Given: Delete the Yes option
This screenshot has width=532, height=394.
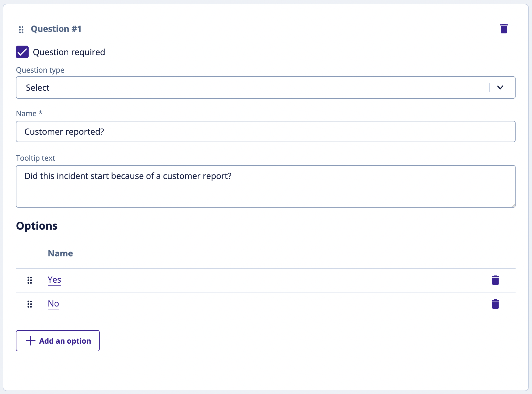Looking at the screenshot, I should pos(495,280).
